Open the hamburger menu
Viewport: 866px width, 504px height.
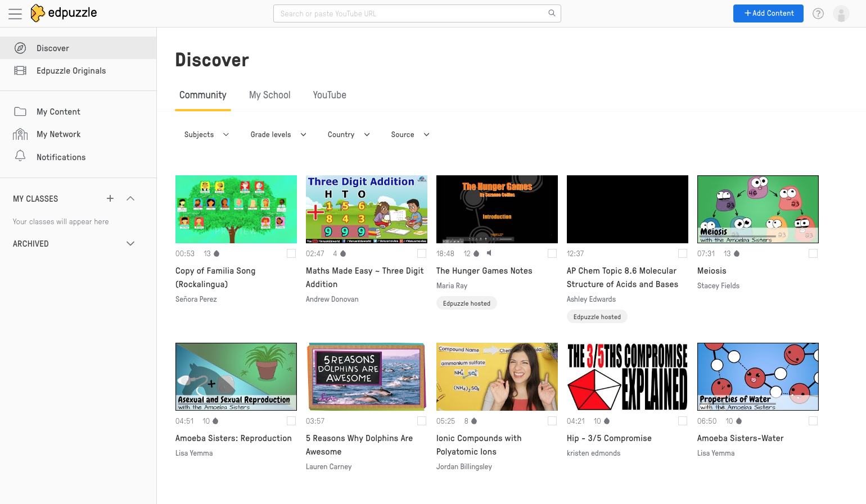15,13
